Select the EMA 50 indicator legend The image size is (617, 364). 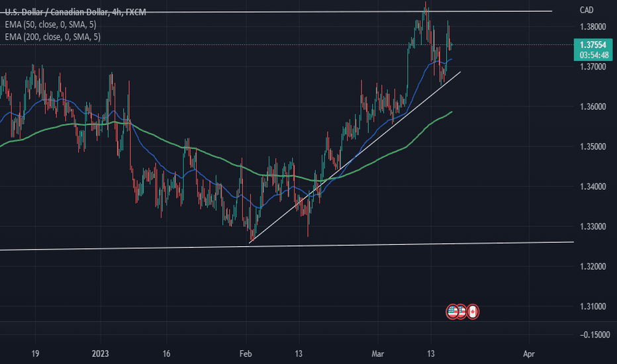point(50,24)
